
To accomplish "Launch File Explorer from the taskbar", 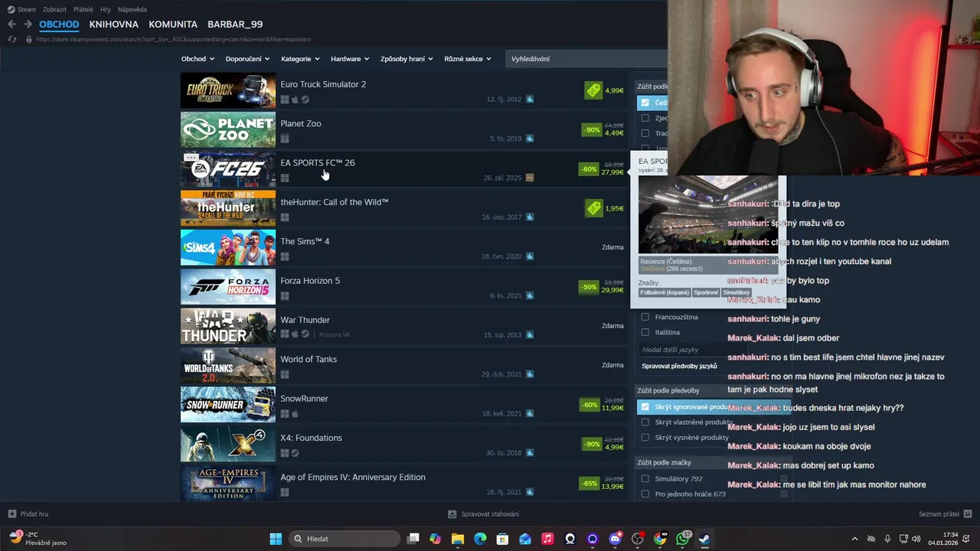I will click(x=458, y=539).
